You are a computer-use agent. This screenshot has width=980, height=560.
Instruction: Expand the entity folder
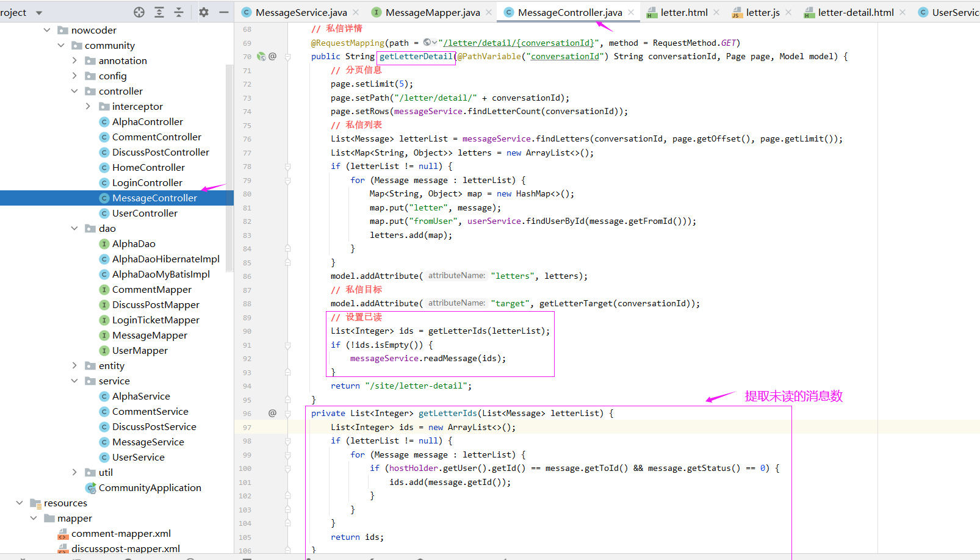coord(74,365)
